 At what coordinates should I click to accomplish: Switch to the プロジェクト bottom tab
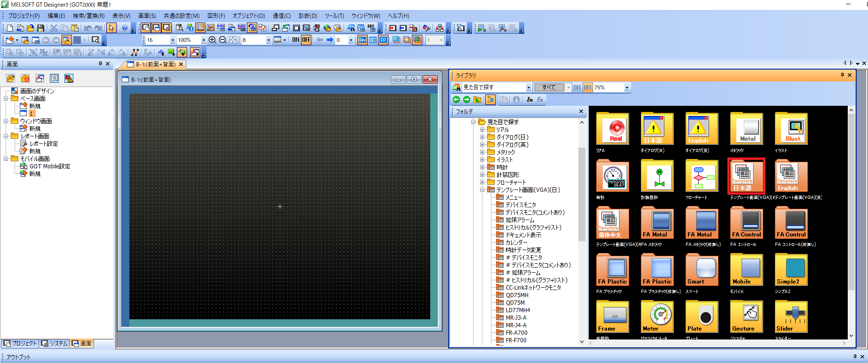[x=20, y=344]
